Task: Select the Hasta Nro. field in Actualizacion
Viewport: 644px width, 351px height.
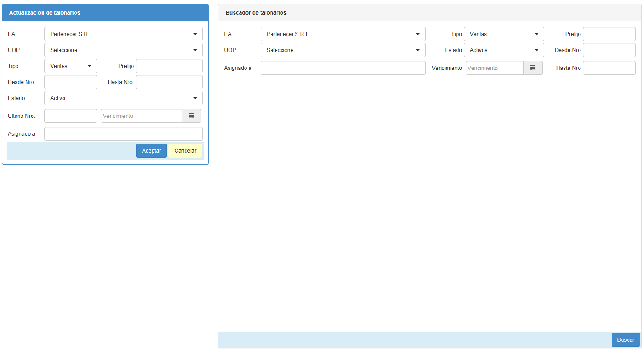Action: pyautogui.click(x=169, y=82)
